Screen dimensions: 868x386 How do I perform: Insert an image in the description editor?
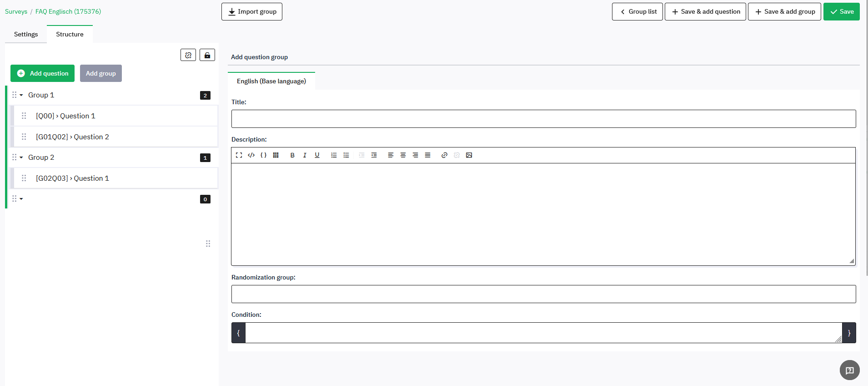click(x=469, y=155)
